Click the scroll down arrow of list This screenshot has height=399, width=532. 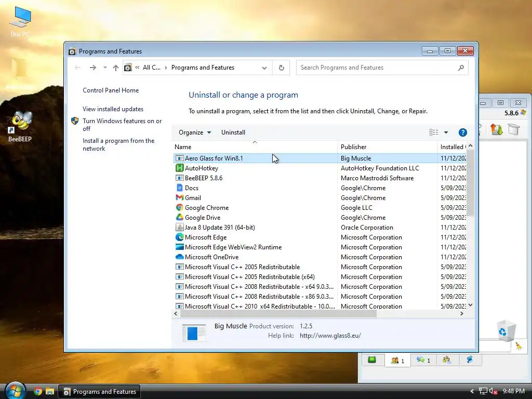click(x=470, y=305)
